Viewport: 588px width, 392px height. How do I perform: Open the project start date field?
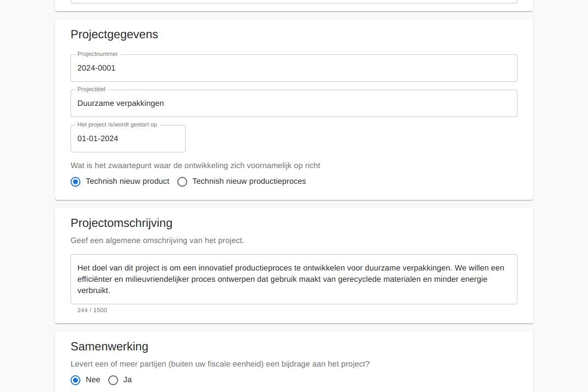click(x=128, y=139)
